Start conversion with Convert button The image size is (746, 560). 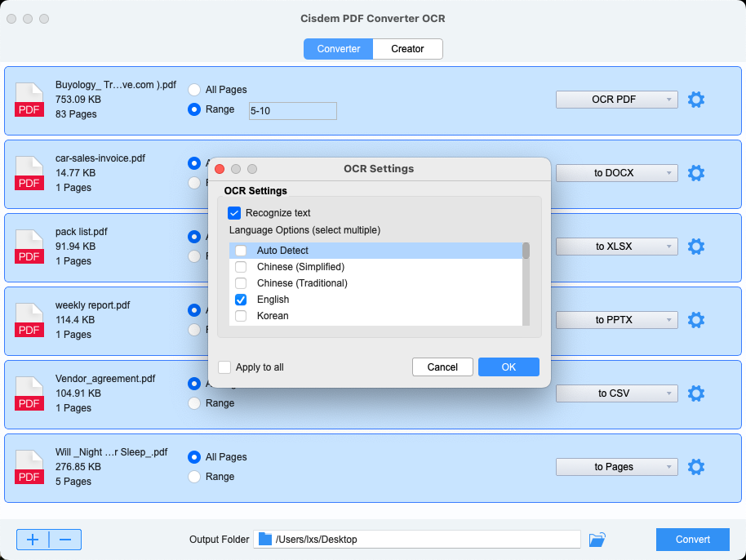coord(693,540)
